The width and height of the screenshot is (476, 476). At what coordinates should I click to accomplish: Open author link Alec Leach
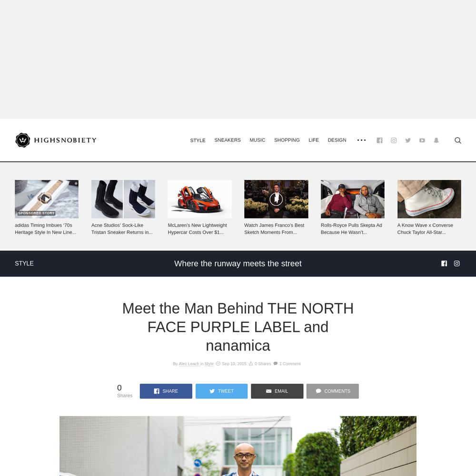(189, 364)
